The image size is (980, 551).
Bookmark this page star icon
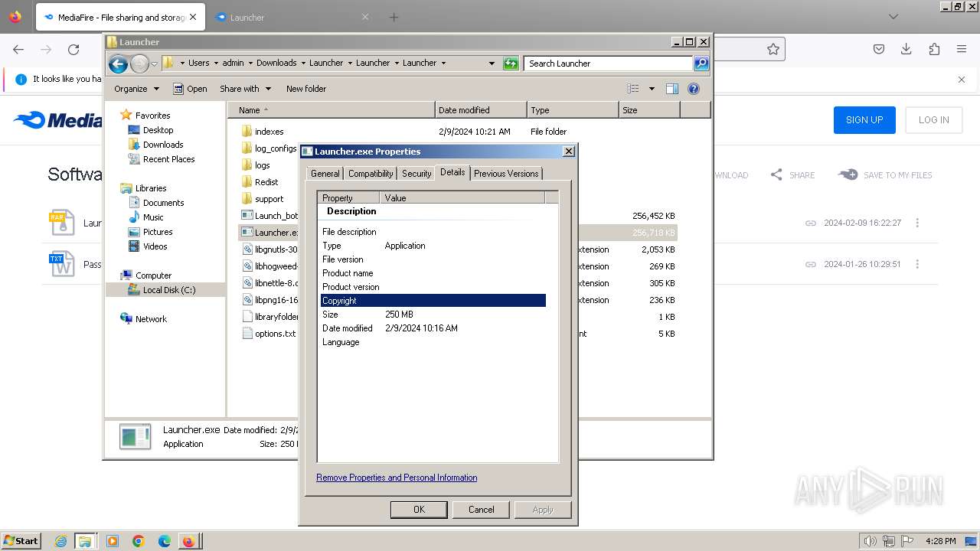773,49
